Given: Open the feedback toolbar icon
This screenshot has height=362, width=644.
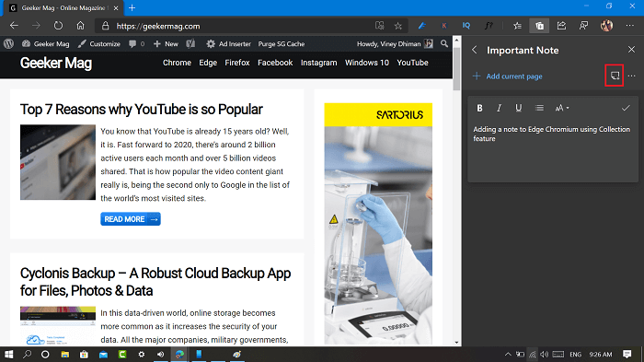Looking at the screenshot, I should (x=583, y=26).
